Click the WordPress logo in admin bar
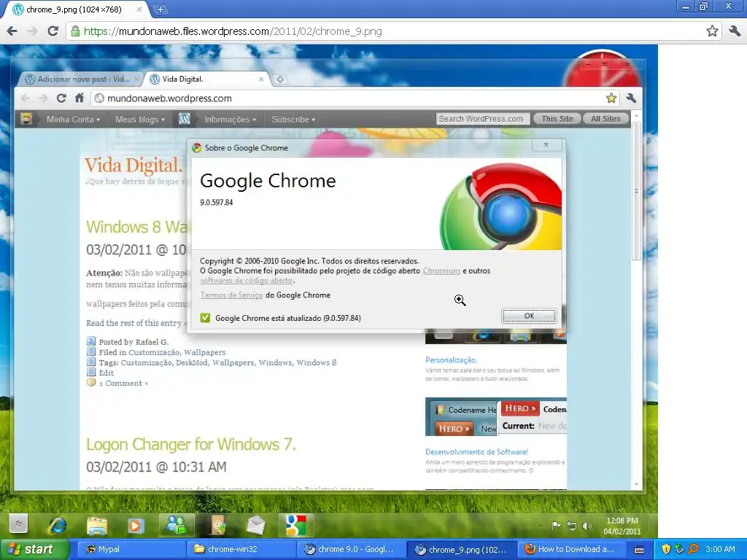This screenshot has width=747, height=560. pos(185,119)
